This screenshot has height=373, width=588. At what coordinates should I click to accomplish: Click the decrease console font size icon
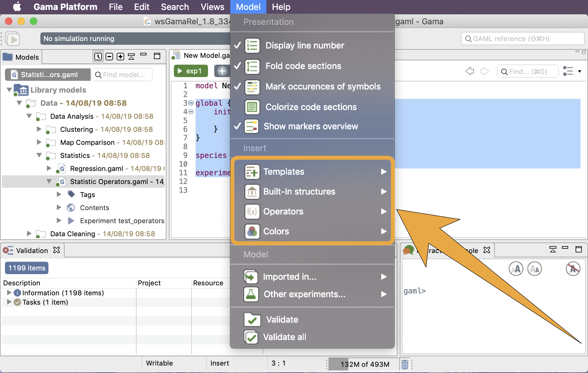coord(535,269)
